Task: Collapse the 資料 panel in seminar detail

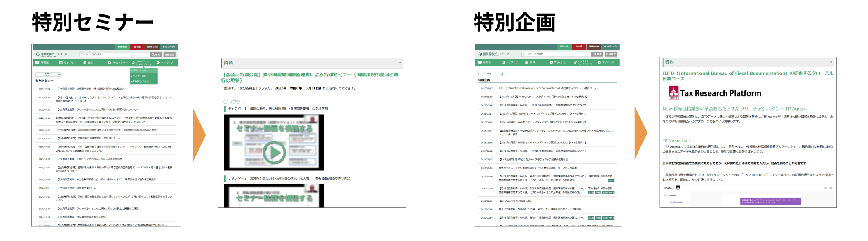Action: click(x=400, y=63)
